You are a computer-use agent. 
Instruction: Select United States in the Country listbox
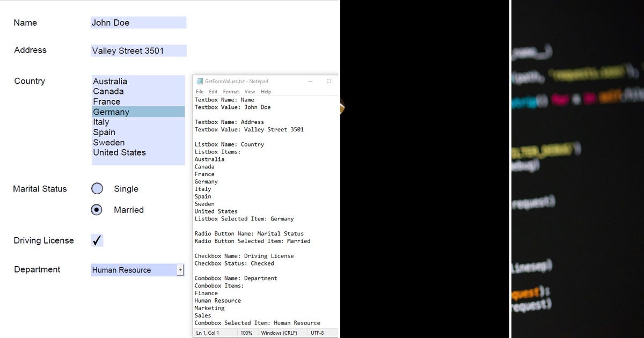[119, 152]
